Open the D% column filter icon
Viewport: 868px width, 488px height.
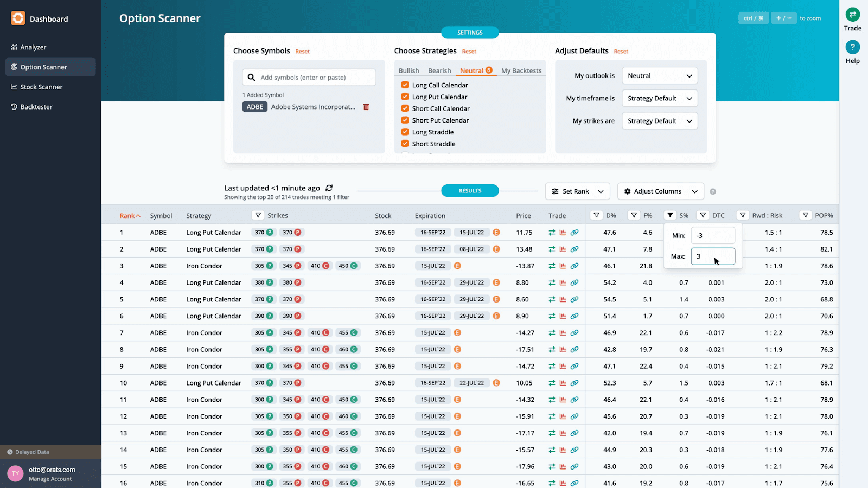[x=597, y=215]
